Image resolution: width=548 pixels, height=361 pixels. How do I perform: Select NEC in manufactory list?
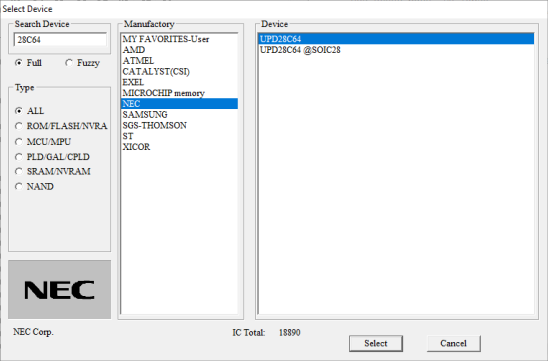coord(179,104)
